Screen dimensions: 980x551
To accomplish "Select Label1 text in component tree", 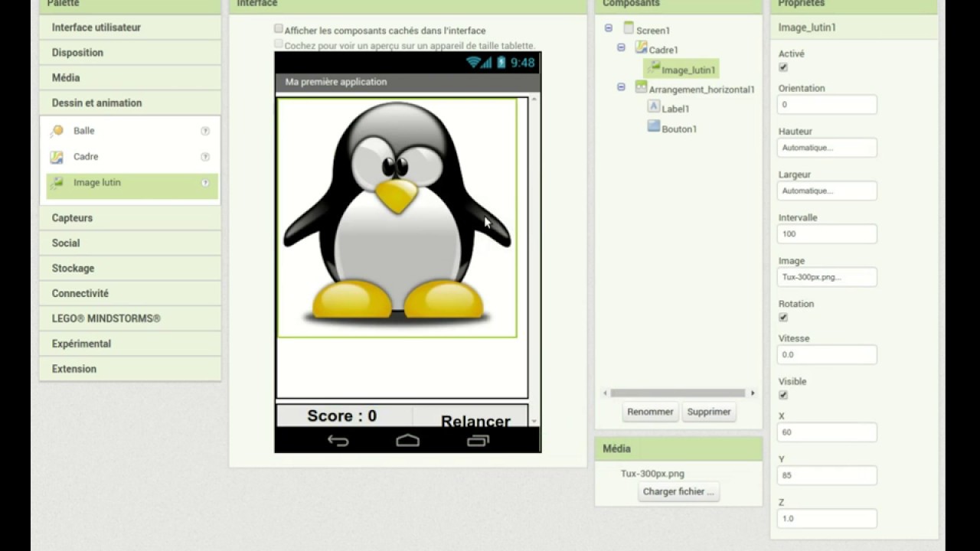I will [675, 109].
